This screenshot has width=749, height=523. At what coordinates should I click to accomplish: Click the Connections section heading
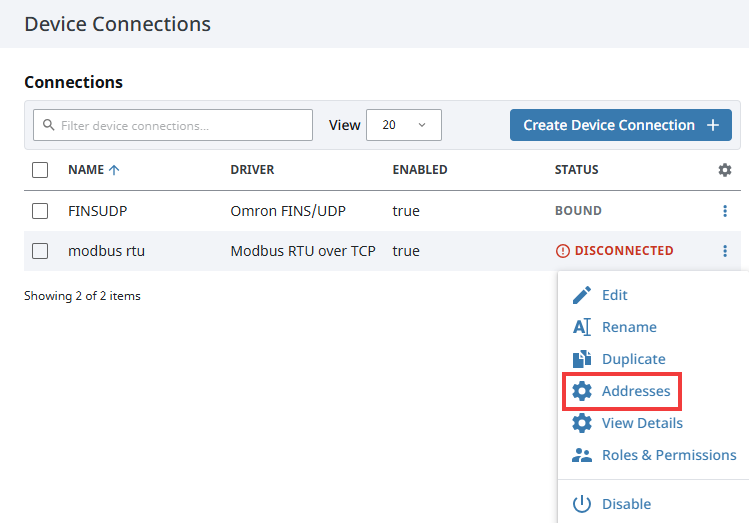point(74,82)
